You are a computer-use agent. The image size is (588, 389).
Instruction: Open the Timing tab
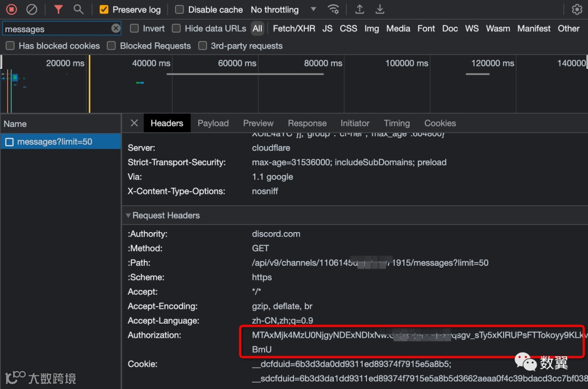pyautogui.click(x=396, y=123)
